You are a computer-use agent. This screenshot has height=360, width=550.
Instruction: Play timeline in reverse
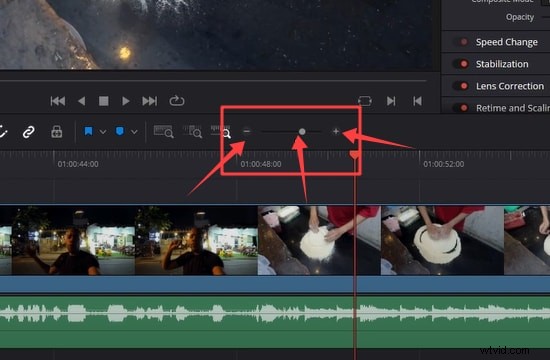pos(81,101)
